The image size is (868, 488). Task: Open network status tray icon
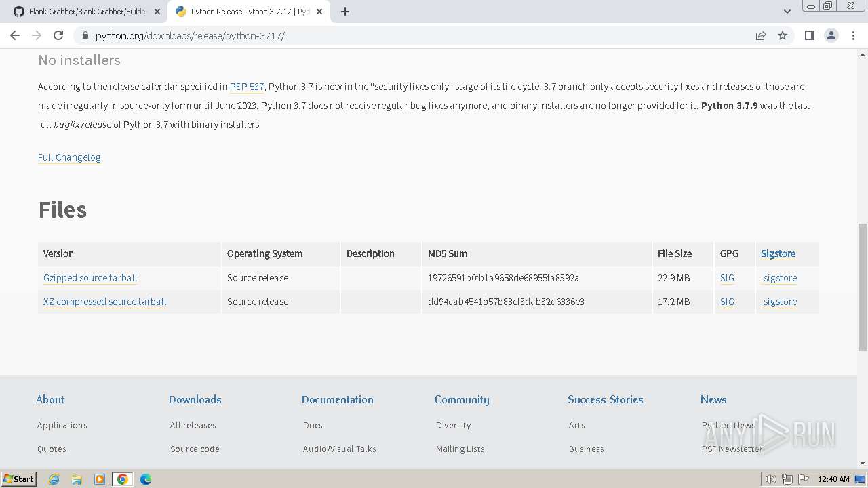click(x=787, y=479)
